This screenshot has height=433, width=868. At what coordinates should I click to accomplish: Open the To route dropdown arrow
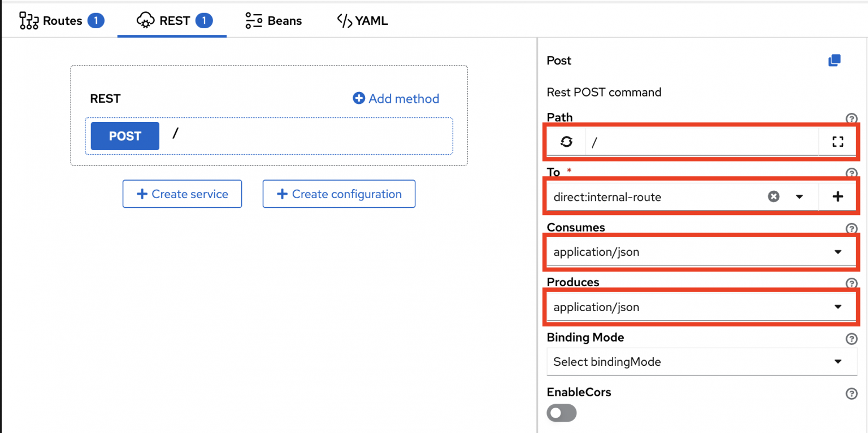coord(799,196)
